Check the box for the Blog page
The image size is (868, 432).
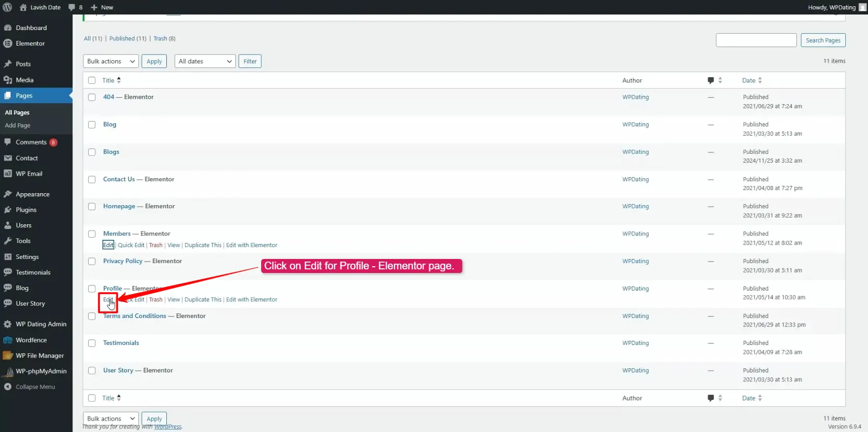tap(92, 125)
